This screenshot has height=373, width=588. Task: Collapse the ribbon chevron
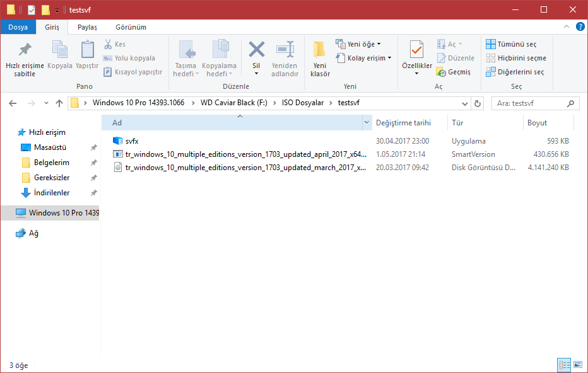[x=567, y=26]
